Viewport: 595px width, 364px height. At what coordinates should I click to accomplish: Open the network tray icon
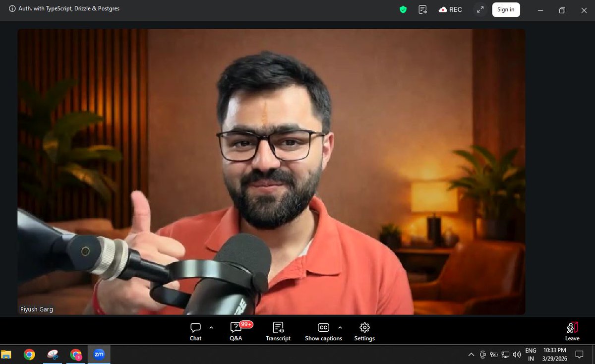point(505,355)
